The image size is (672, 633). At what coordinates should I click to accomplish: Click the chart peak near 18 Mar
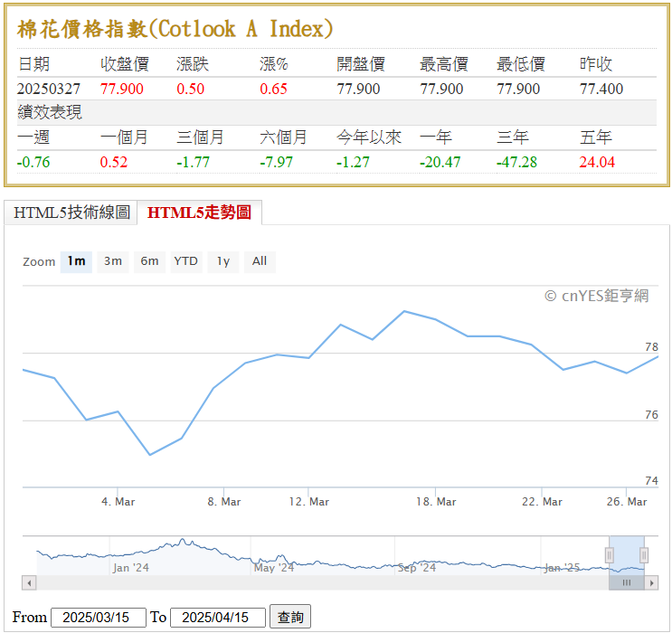404,312
